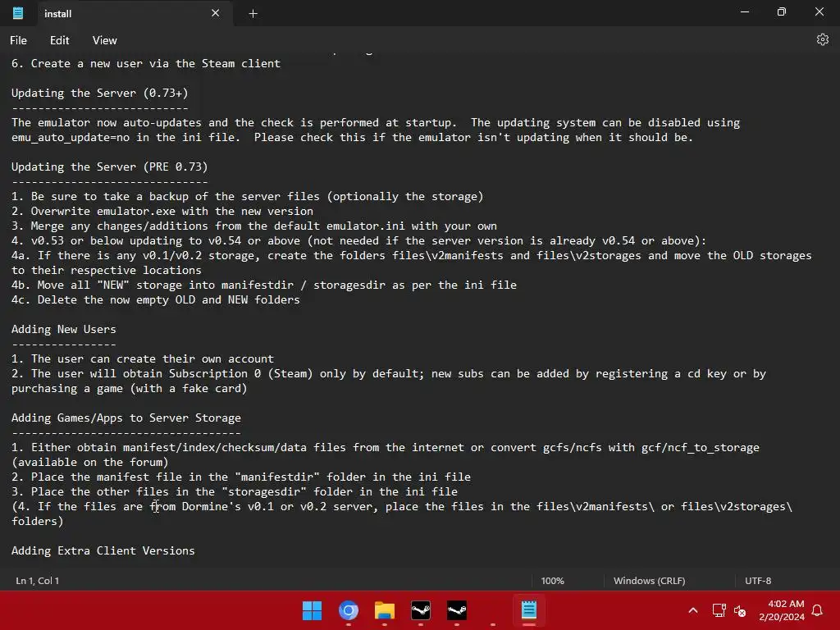Click Ln 1, Col 1 status entry
The width and height of the screenshot is (840, 630).
[x=38, y=581]
